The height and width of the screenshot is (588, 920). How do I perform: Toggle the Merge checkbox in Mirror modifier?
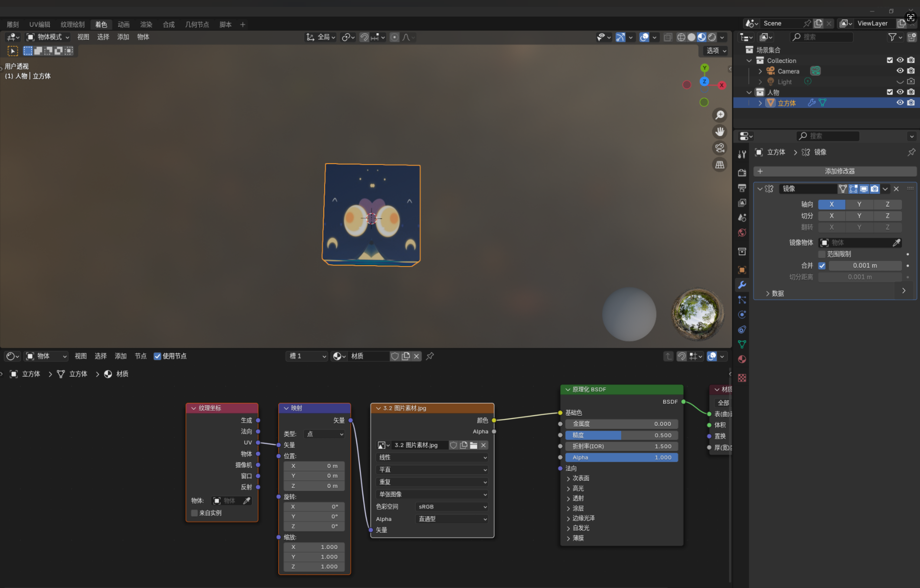point(822,266)
